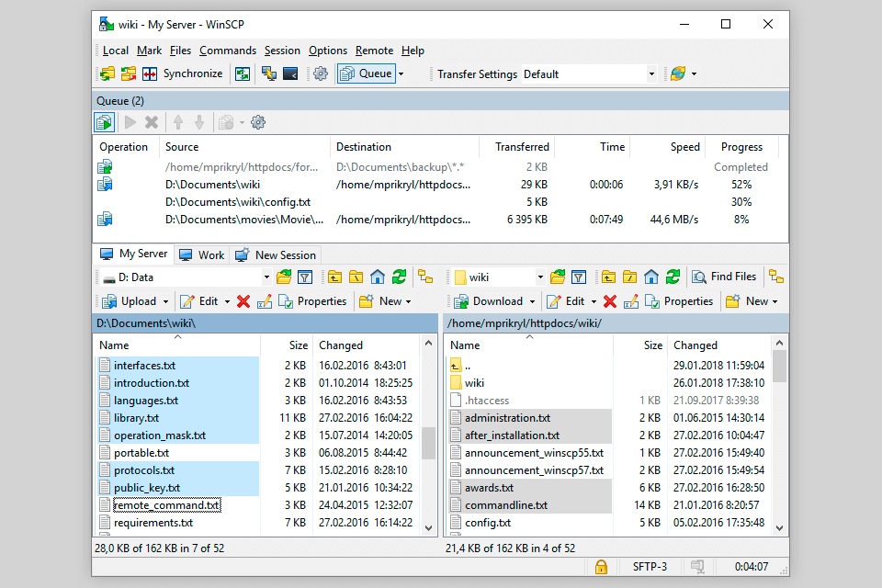Click open directory icon in remote panel

(x=558, y=277)
